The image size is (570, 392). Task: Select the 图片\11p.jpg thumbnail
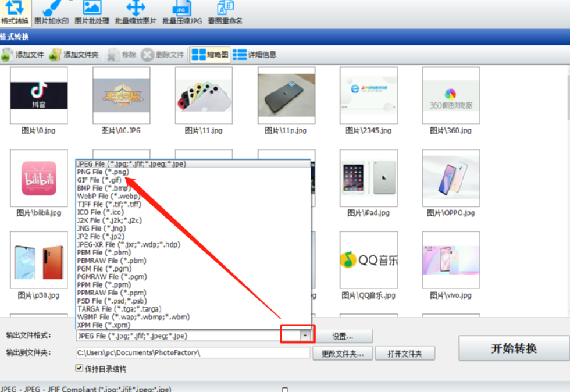pyautogui.click(x=286, y=95)
